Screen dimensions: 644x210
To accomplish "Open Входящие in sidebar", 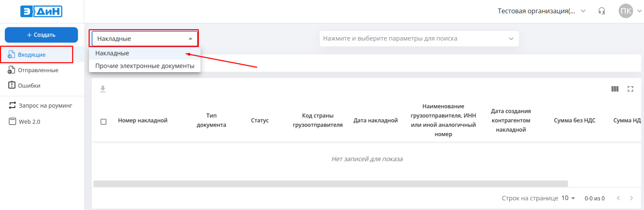I will (x=32, y=55).
